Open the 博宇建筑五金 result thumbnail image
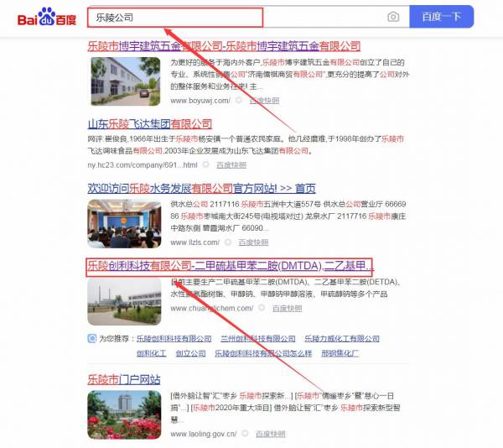The width and height of the screenshot is (503, 448). click(125, 80)
